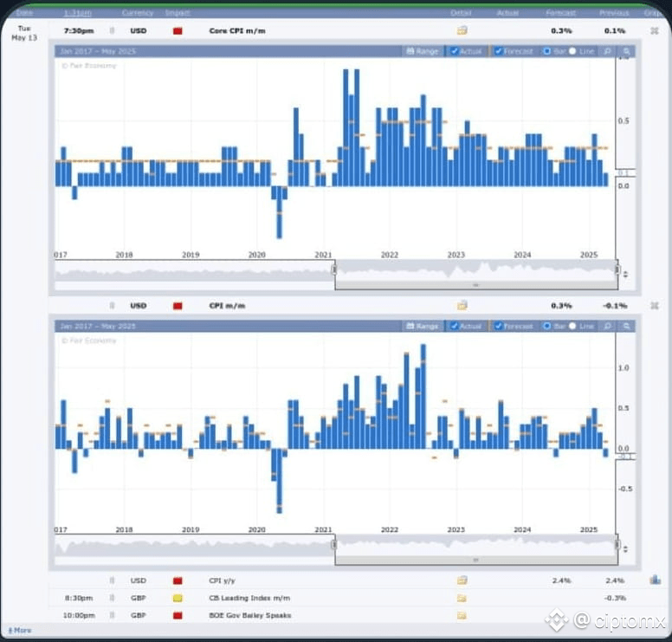Click left range handle on CPI m/m chart
The width and height of the screenshot is (672, 642).
[334, 545]
